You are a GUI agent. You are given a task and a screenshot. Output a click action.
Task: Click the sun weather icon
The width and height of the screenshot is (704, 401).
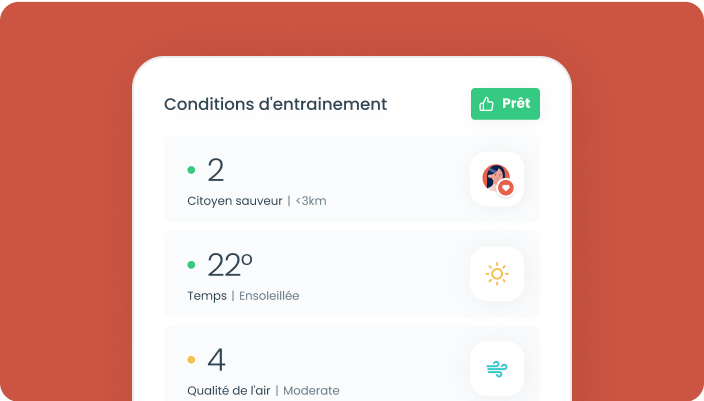(x=496, y=274)
